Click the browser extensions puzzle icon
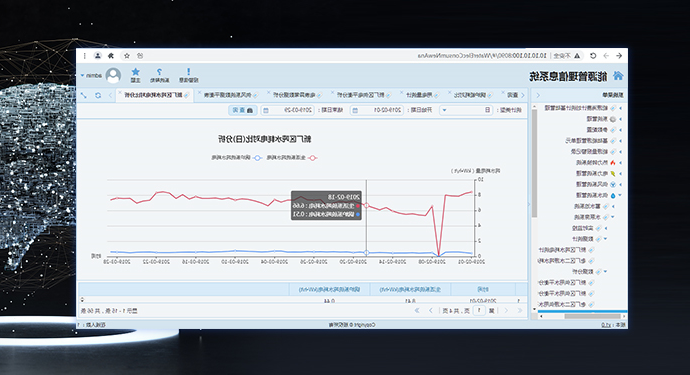This screenshot has width=690, height=375. pos(111,56)
